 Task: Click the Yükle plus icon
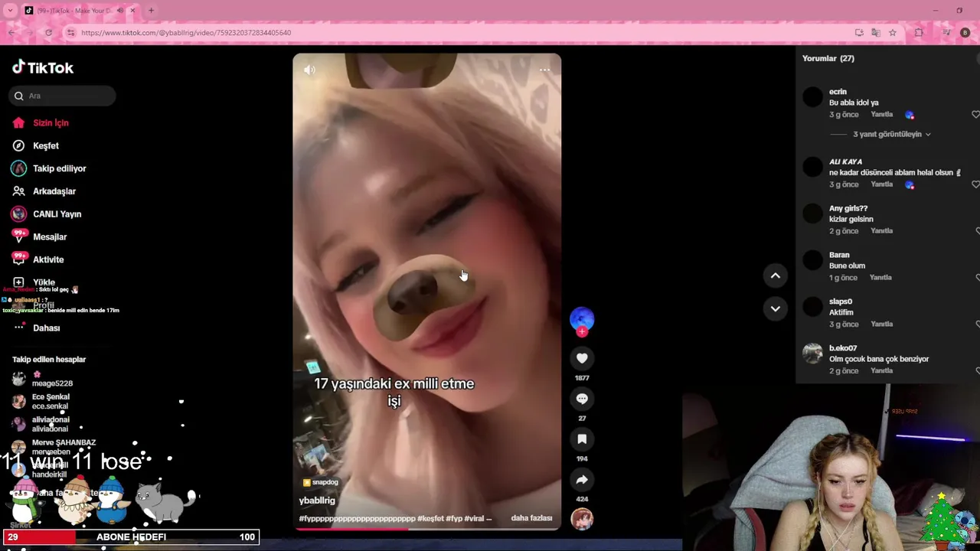pos(18,282)
